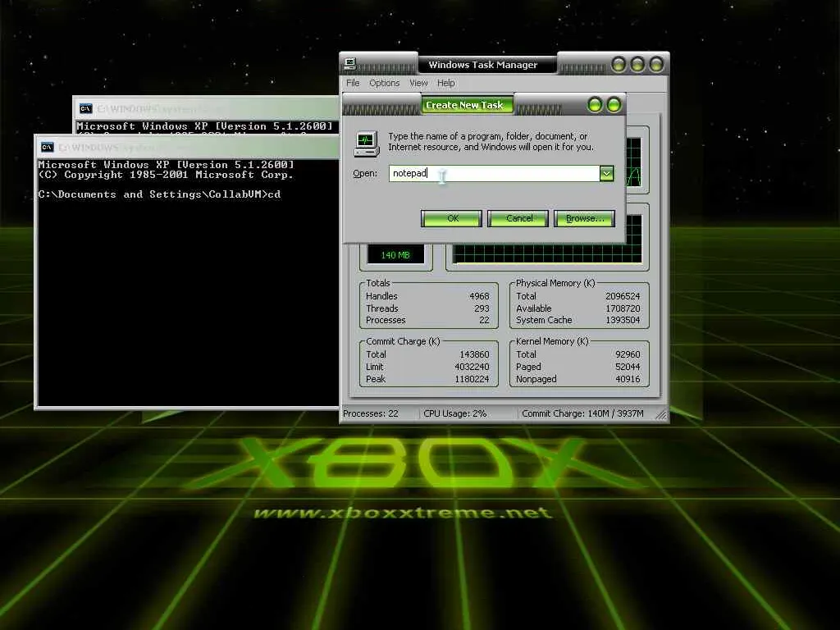Click the Physical Memory Total value 2096524
This screenshot has height=630, width=840.
pyautogui.click(x=623, y=296)
